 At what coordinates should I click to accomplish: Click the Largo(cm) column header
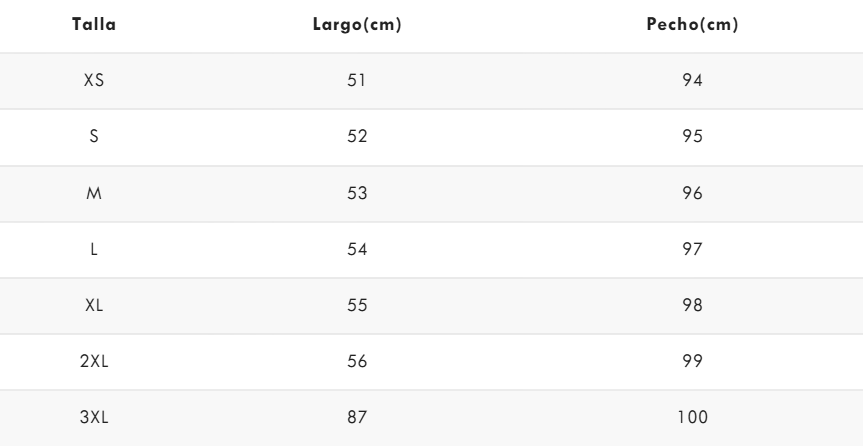click(357, 25)
